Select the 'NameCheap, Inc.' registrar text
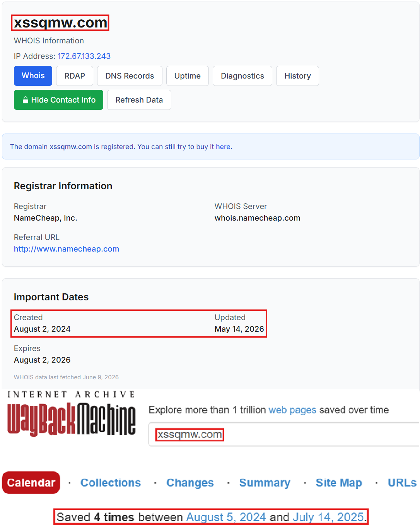This screenshot has height=531, width=420. (46, 218)
